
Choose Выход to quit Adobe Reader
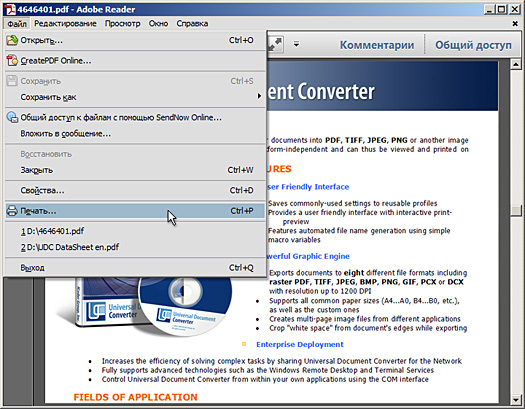pyautogui.click(x=135, y=267)
